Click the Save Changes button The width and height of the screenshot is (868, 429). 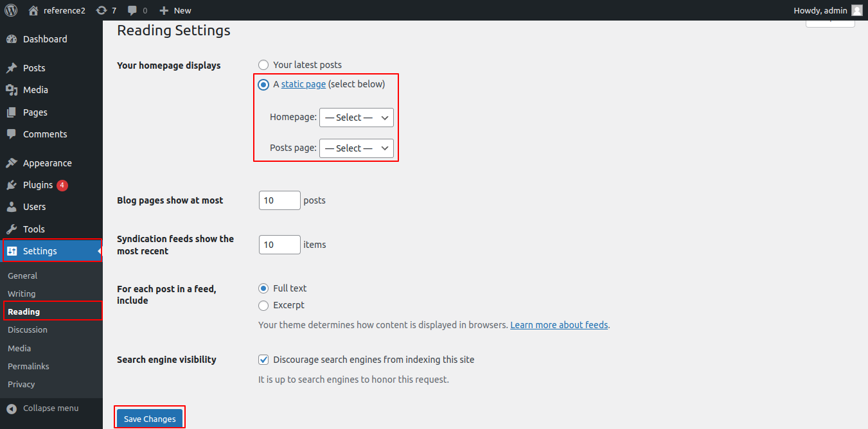(x=150, y=419)
